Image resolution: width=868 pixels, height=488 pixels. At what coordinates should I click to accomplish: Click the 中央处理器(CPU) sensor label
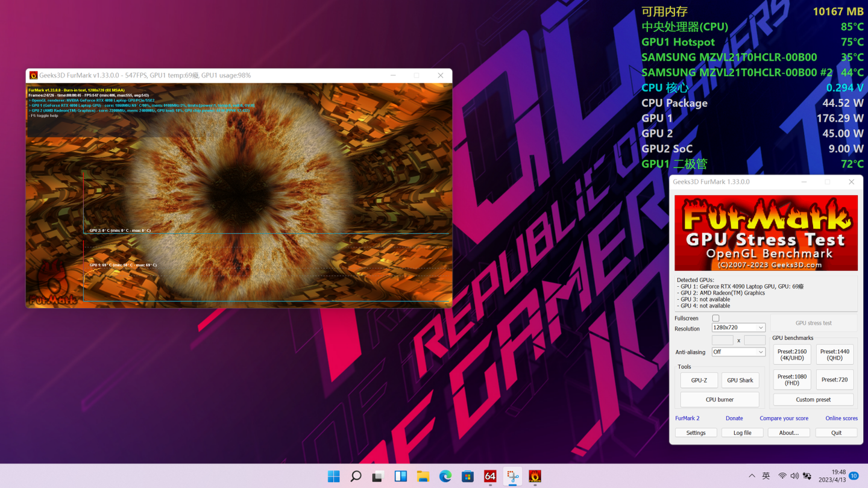click(x=685, y=27)
